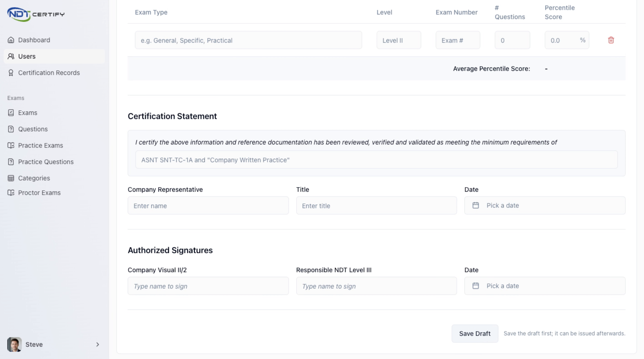
Task: Click calendar icon in Authorized Signatures date
Action: pos(475,286)
